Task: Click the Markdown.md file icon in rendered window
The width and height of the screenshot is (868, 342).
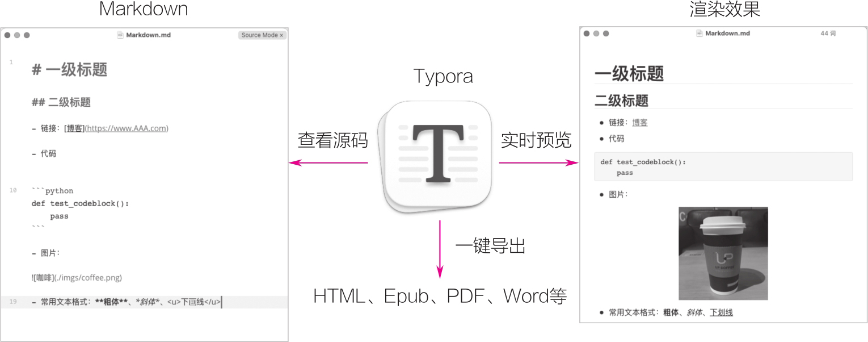Action: click(x=700, y=34)
